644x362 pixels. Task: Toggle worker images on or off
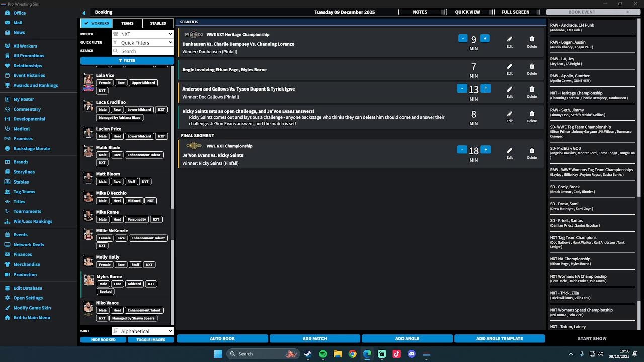click(x=150, y=340)
